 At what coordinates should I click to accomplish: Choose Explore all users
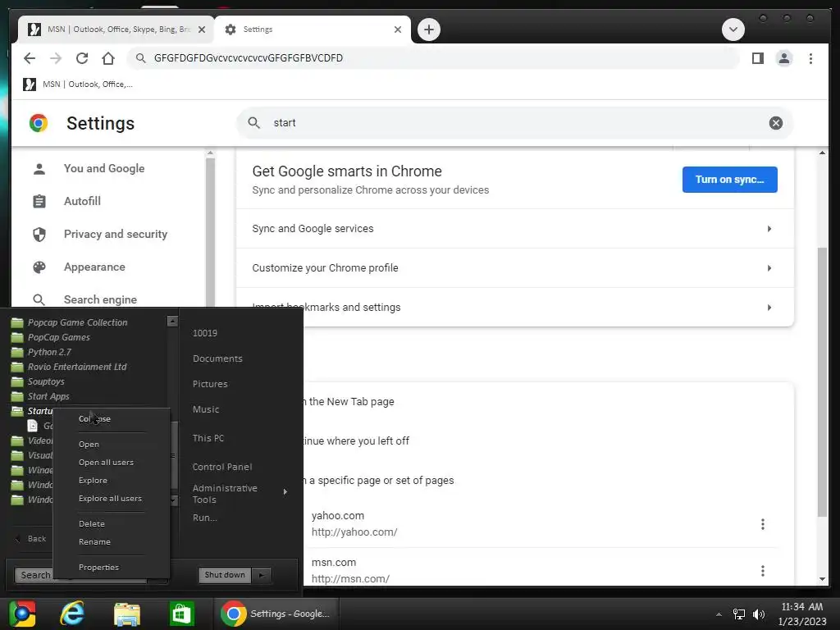112,499
